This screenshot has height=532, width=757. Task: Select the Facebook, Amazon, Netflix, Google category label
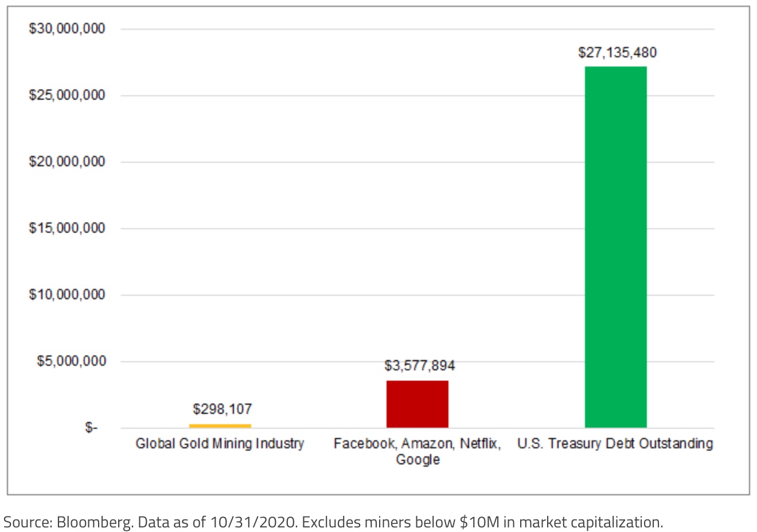click(417, 451)
